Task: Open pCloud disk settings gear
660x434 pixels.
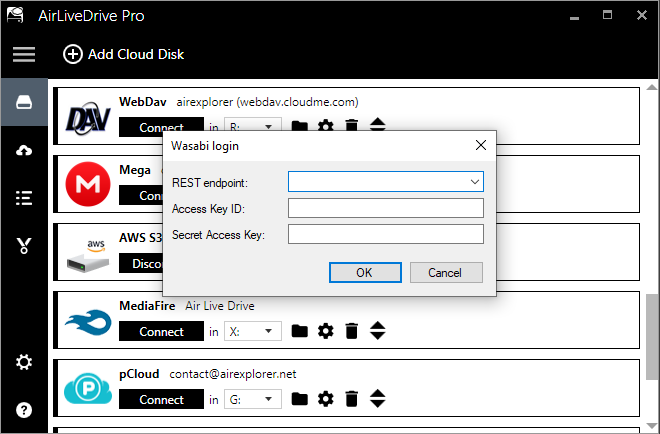Action: tap(325, 399)
